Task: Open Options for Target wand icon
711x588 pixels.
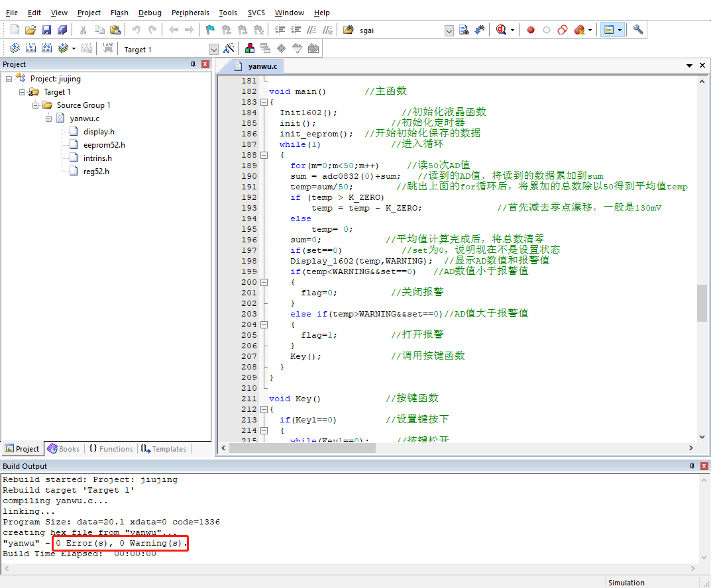Action: click(x=229, y=48)
